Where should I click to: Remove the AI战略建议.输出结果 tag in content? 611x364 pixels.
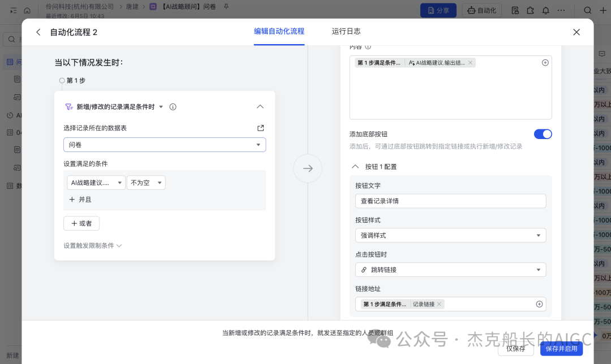(470, 63)
